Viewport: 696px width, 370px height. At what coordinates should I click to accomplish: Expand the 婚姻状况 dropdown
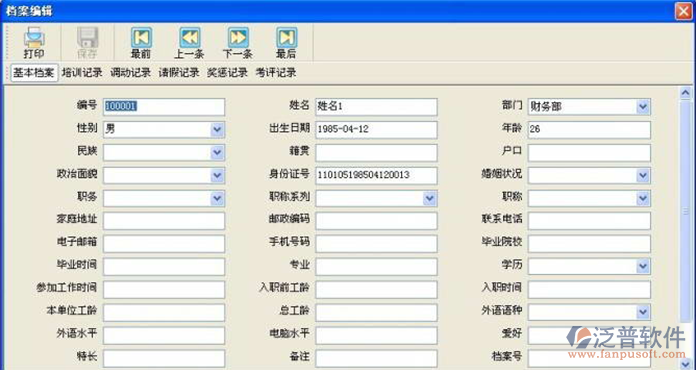(x=643, y=175)
